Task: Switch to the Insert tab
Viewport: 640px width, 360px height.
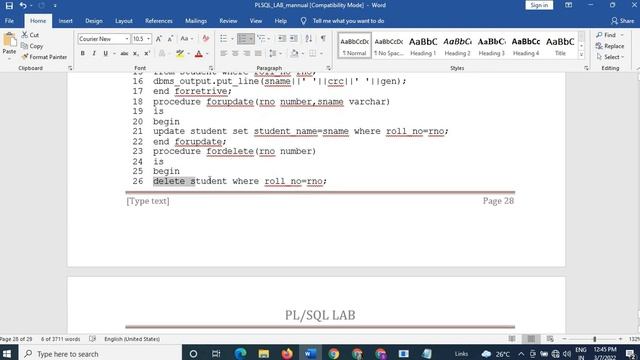Action: click(65, 21)
